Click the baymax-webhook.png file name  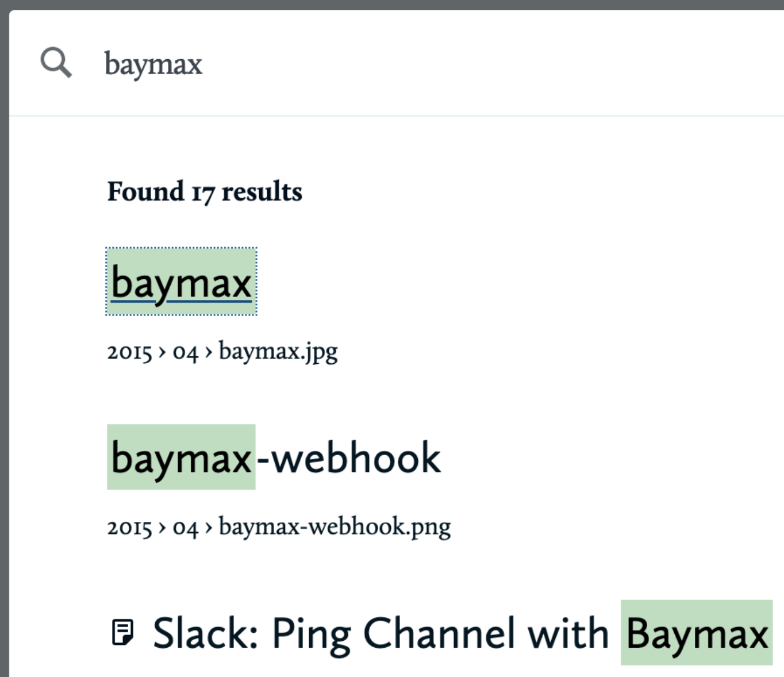click(335, 526)
